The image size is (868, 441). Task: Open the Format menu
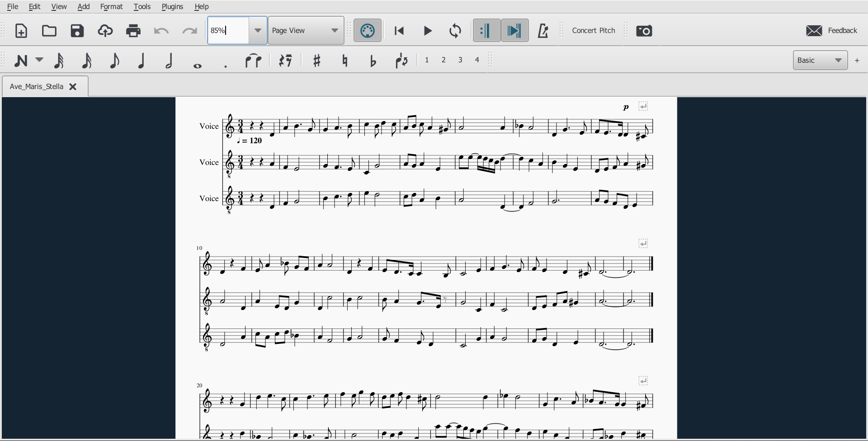[111, 6]
